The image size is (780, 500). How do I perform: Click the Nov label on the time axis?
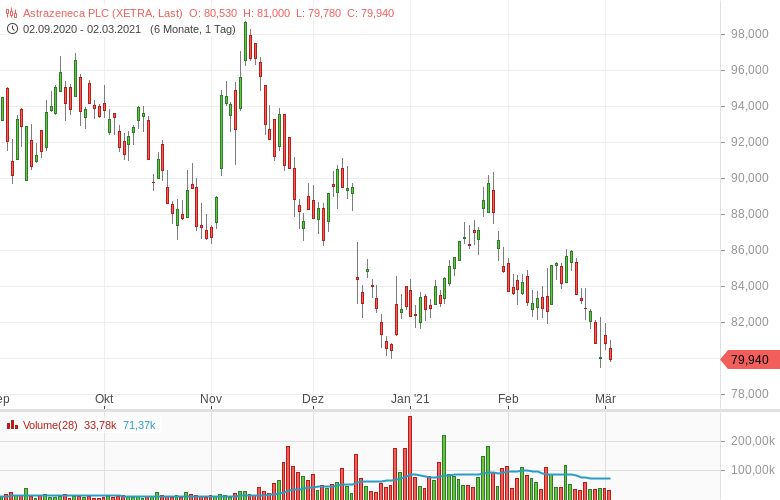point(211,399)
